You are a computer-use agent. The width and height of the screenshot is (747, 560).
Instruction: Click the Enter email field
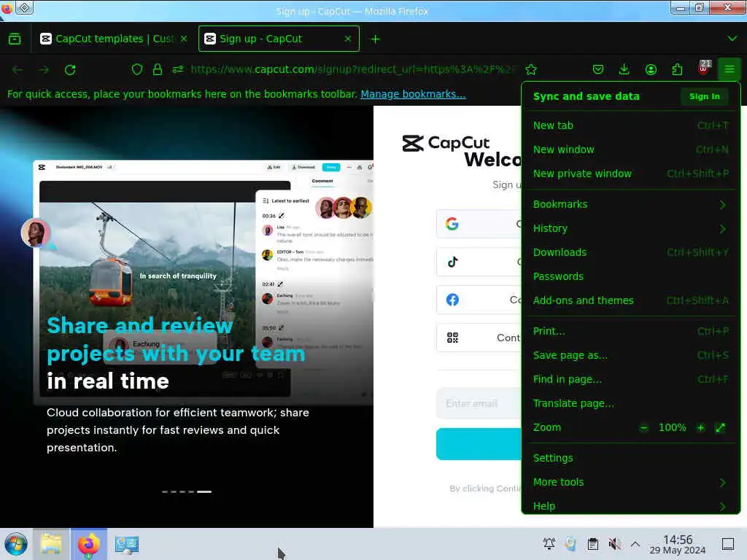coord(479,403)
